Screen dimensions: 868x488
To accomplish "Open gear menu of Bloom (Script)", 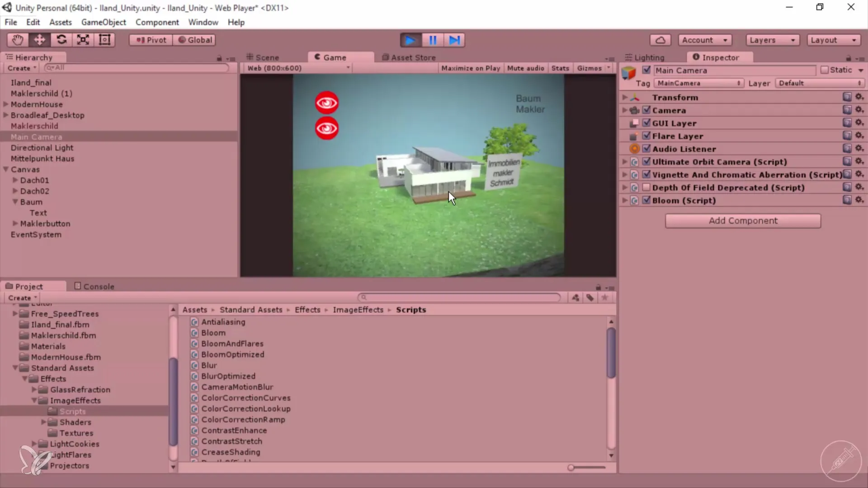I will click(x=859, y=200).
